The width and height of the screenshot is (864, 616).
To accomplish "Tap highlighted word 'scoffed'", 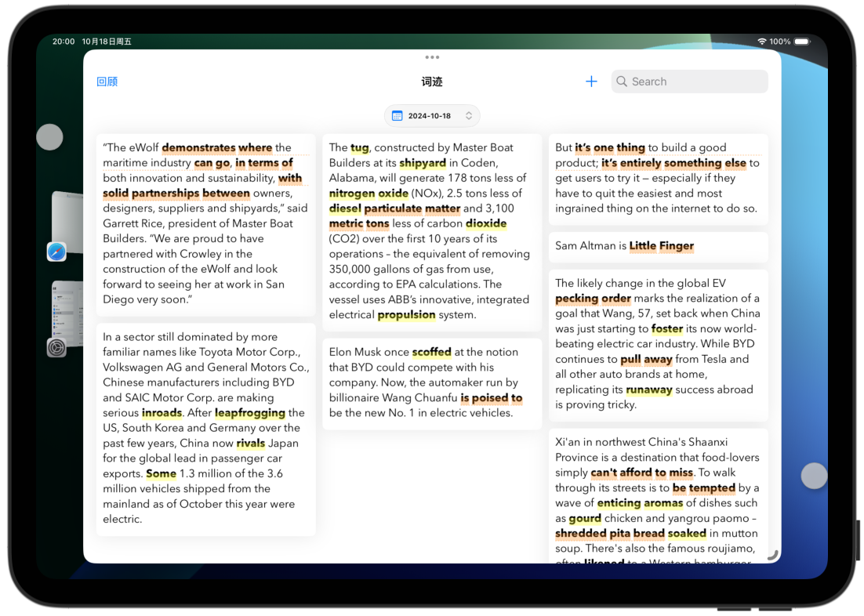I will coord(431,352).
